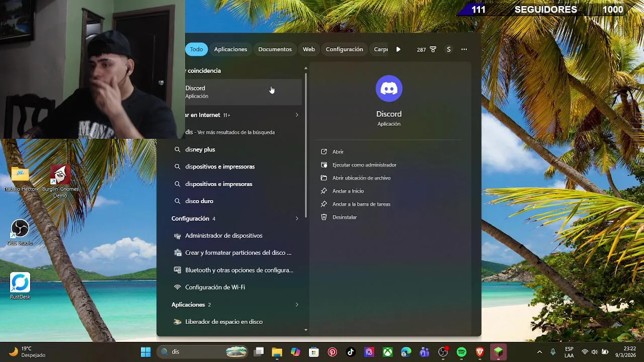Screen dimensions: 644x362
Task: Open OBS Studio from the taskbar
Action: point(443,352)
